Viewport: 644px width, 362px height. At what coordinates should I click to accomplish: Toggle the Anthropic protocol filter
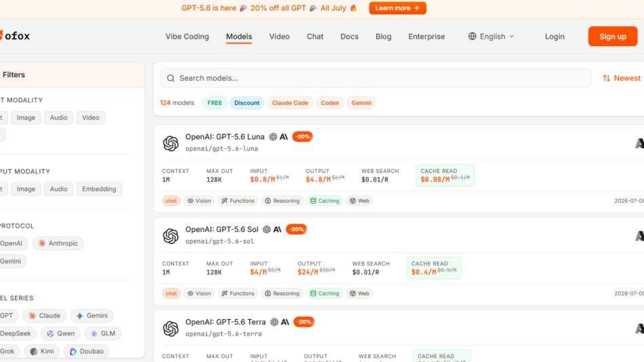[x=58, y=243]
